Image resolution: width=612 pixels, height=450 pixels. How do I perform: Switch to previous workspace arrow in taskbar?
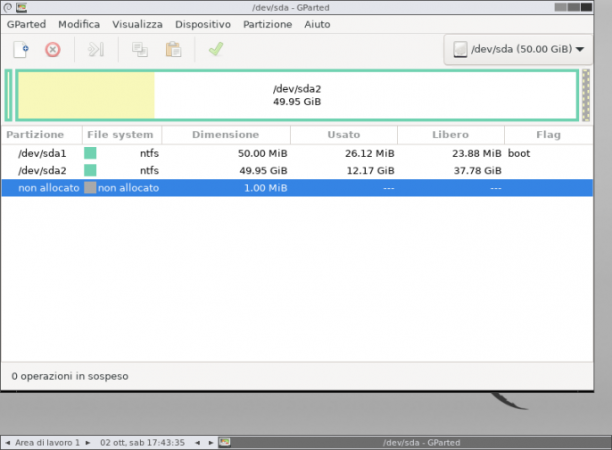7,443
